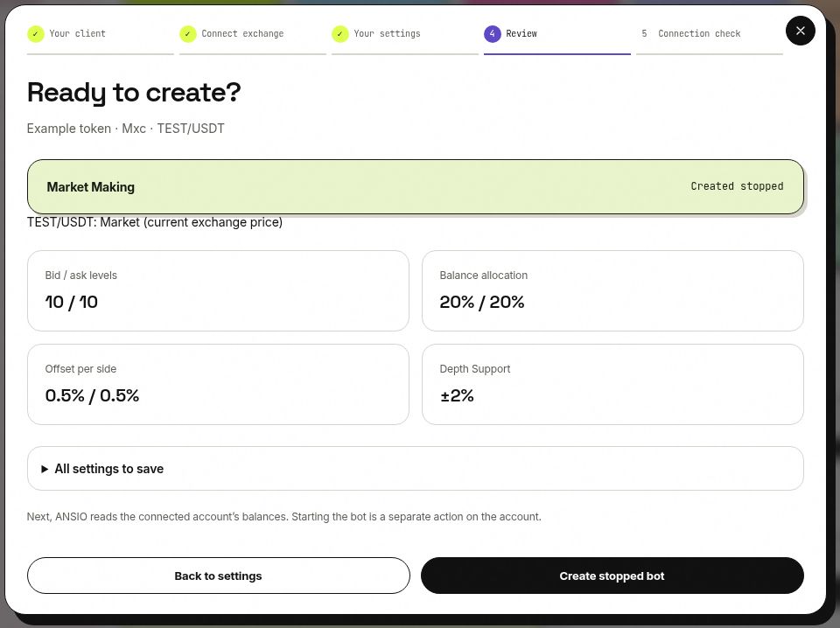Click the step 5 number

tap(644, 34)
